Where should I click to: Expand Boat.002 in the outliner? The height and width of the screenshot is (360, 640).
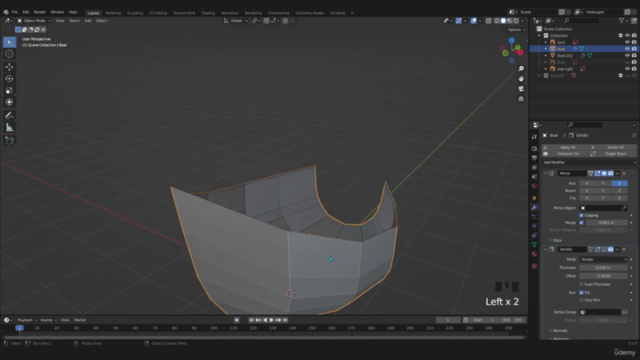(x=546, y=56)
